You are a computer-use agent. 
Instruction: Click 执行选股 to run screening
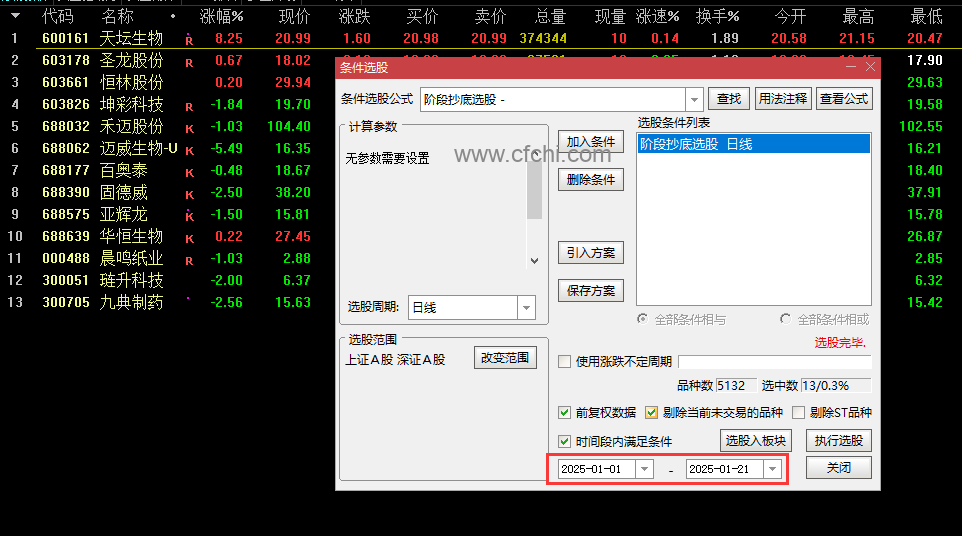tap(839, 441)
